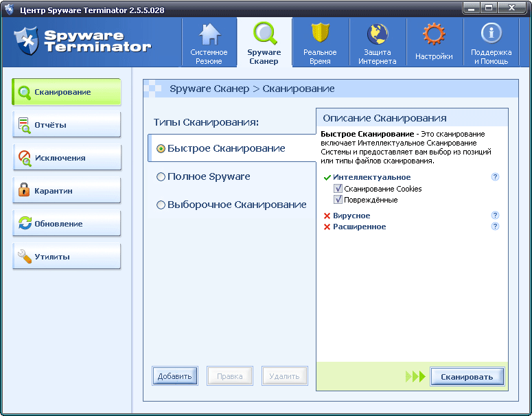Screen dimensions: 532x416
Task: Click the red cross before Расширенное
Action: tap(327, 227)
